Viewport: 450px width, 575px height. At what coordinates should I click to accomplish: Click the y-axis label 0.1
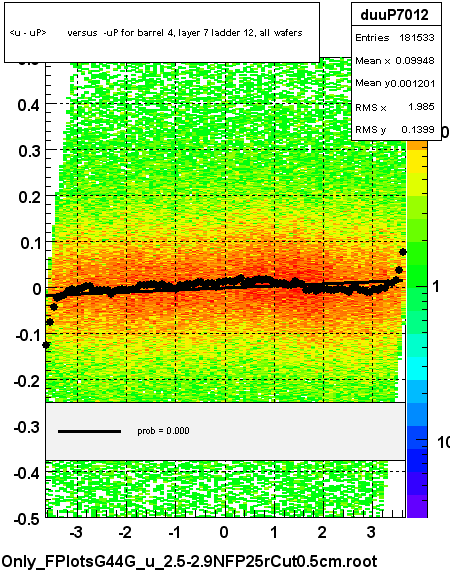pyautogui.click(x=30, y=243)
